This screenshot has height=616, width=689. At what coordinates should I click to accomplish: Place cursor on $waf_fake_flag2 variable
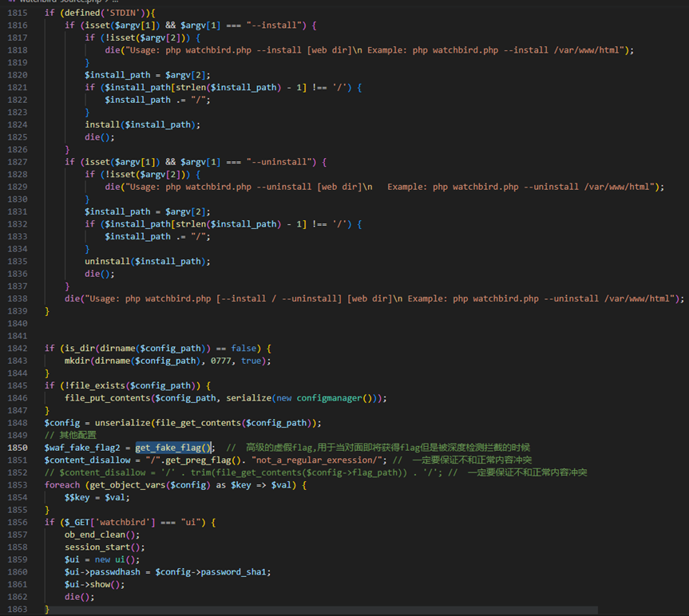(x=81, y=448)
